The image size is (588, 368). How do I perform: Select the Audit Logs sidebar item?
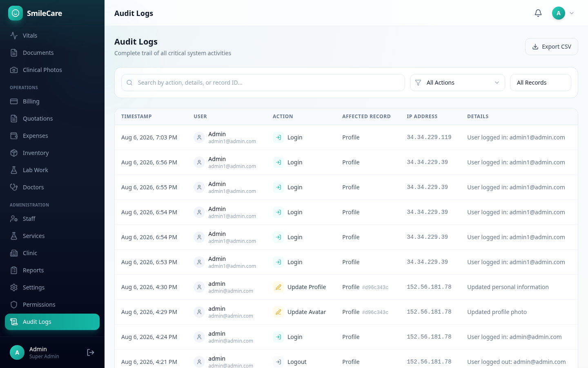click(x=52, y=322)
